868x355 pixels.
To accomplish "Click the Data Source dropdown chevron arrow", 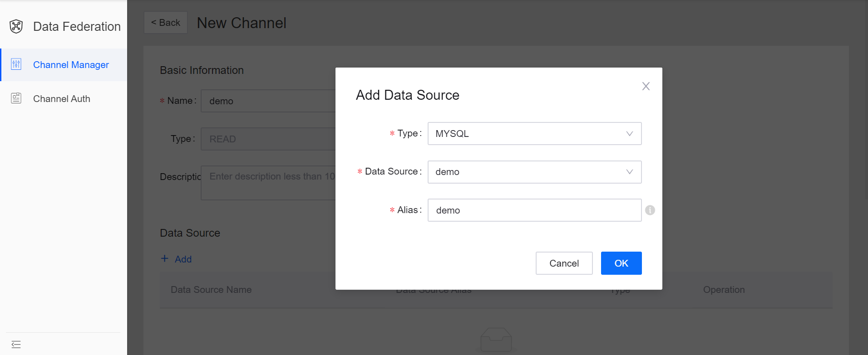I will tap(630, 172).
